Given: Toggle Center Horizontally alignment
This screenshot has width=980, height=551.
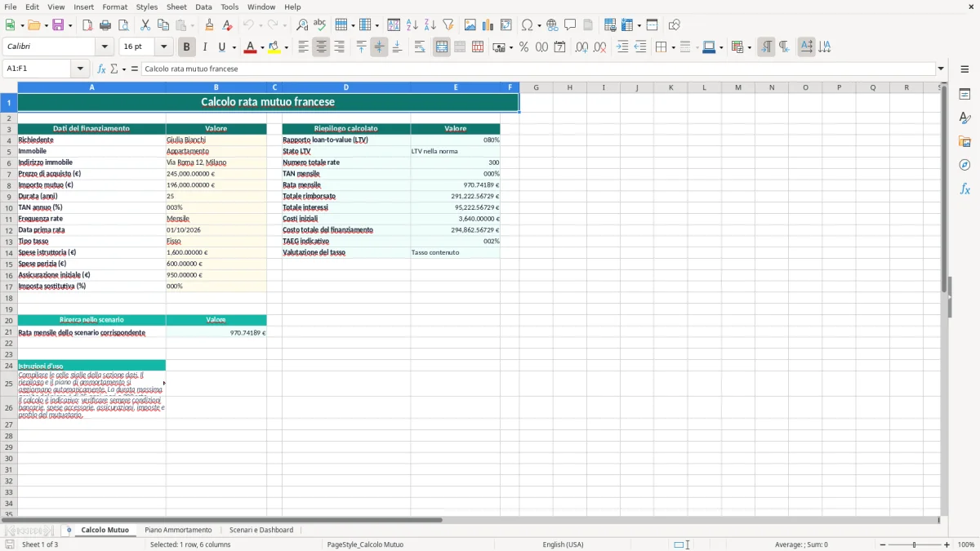Looking at the screenshot, I should click(321, 47).
